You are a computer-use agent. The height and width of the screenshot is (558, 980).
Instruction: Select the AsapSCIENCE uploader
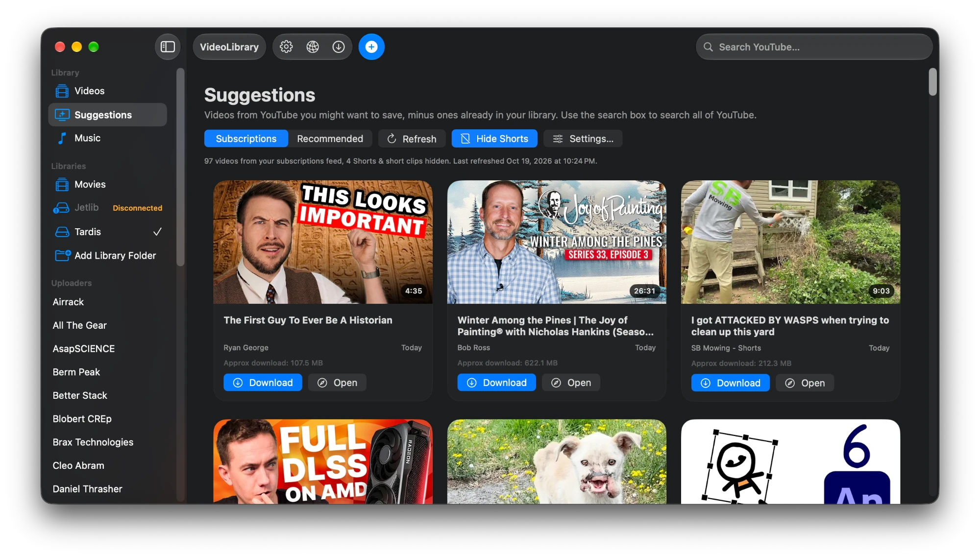[x=84, y=349]
